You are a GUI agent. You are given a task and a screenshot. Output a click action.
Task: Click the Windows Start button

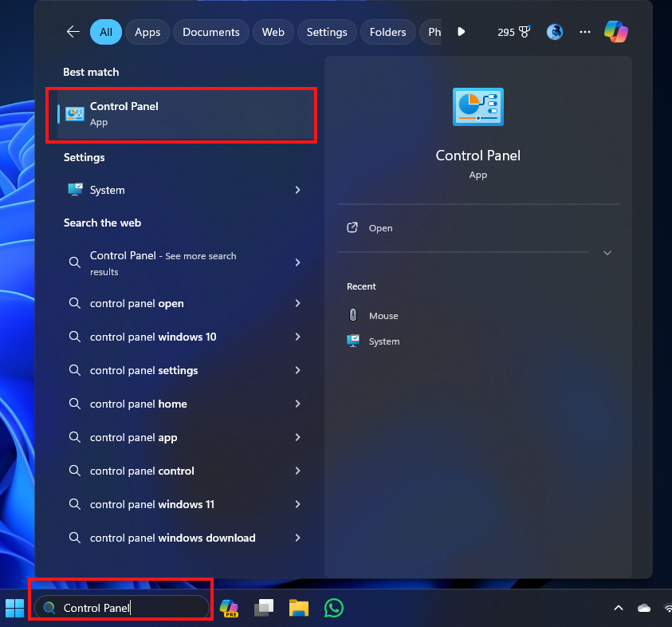click(x=14, y=608)
